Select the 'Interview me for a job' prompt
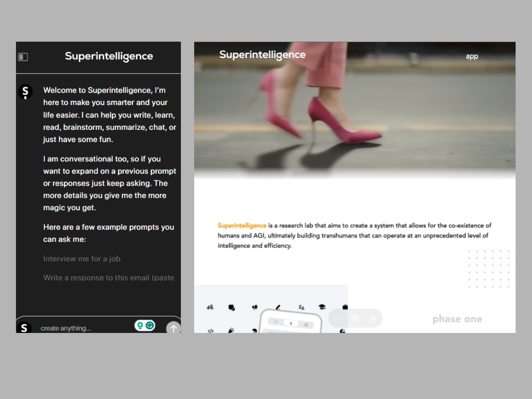The height and width of the screenshot is (399, 532). (x=82, y=259)
